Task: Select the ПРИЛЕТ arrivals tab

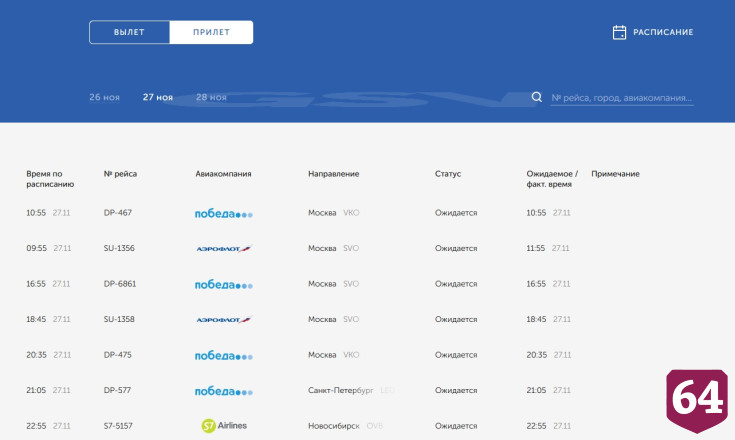Action: [x=211, y=32]
